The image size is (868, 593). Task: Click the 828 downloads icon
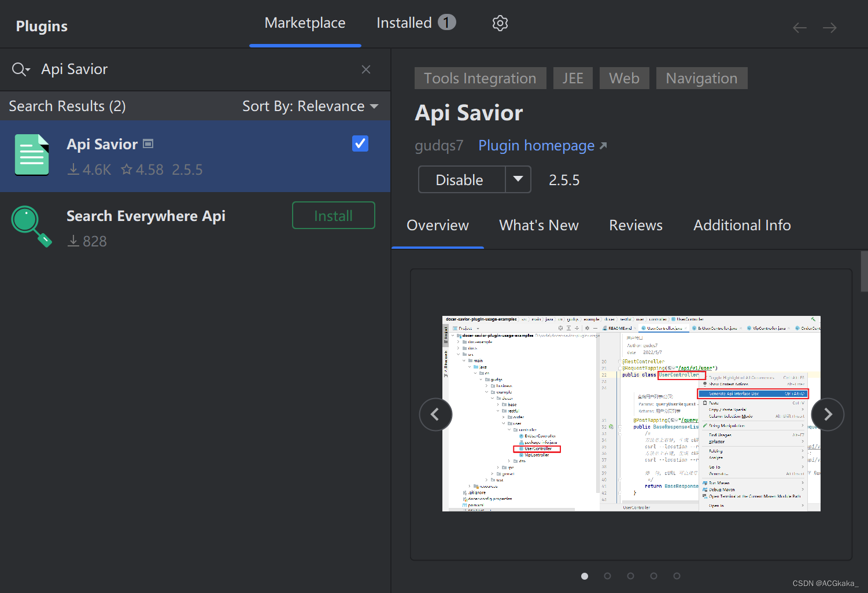tap(73, 241)
